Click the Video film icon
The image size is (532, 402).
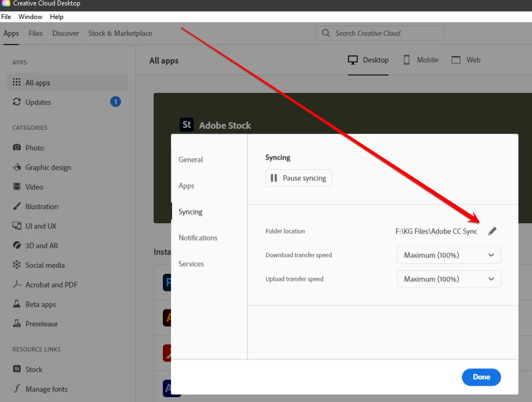click(x=17, y=186)
